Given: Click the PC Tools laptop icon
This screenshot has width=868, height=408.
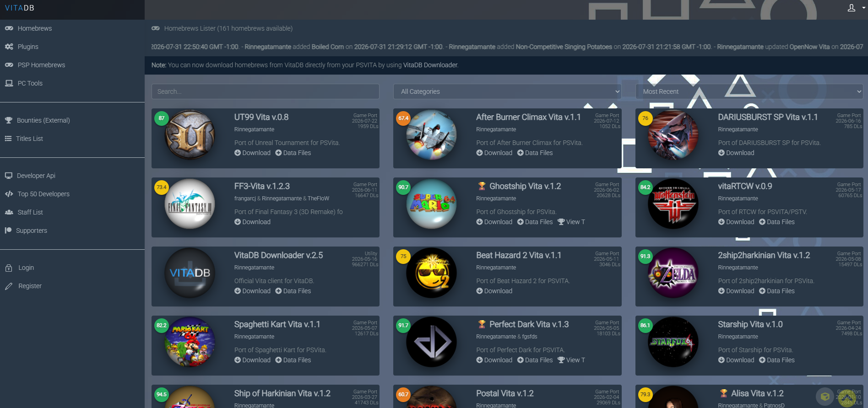Looking at the screenshot, I should [x=9, y=83].
